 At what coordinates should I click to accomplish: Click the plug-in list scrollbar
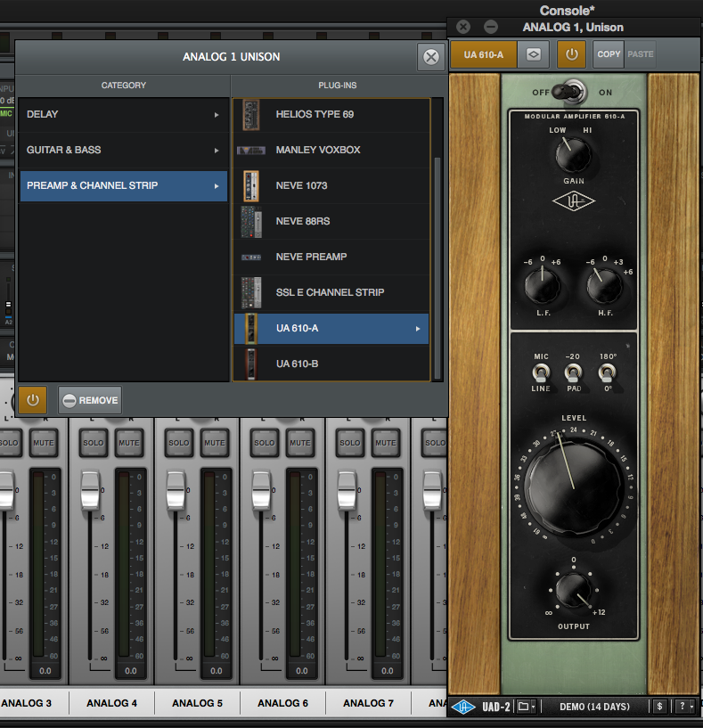437,268
